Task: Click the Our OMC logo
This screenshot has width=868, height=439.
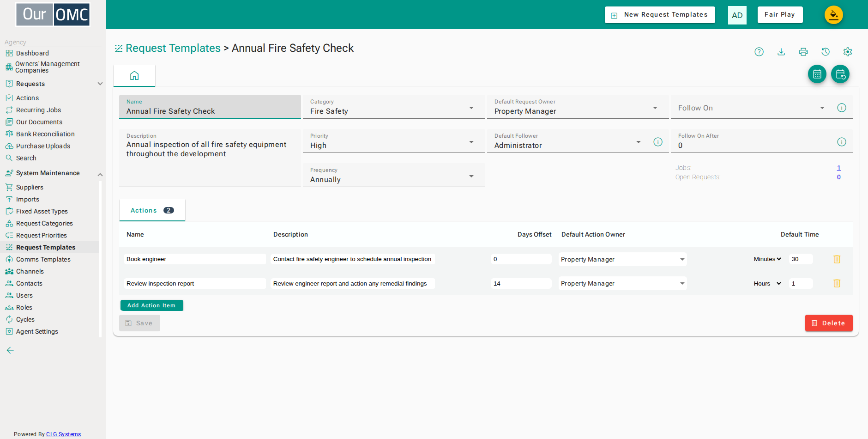Action: point(53,14)
